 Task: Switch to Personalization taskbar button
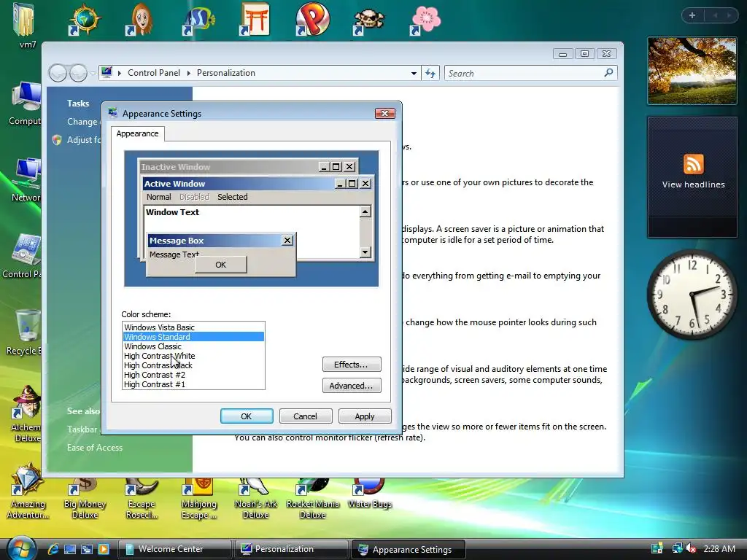[291, 549]
